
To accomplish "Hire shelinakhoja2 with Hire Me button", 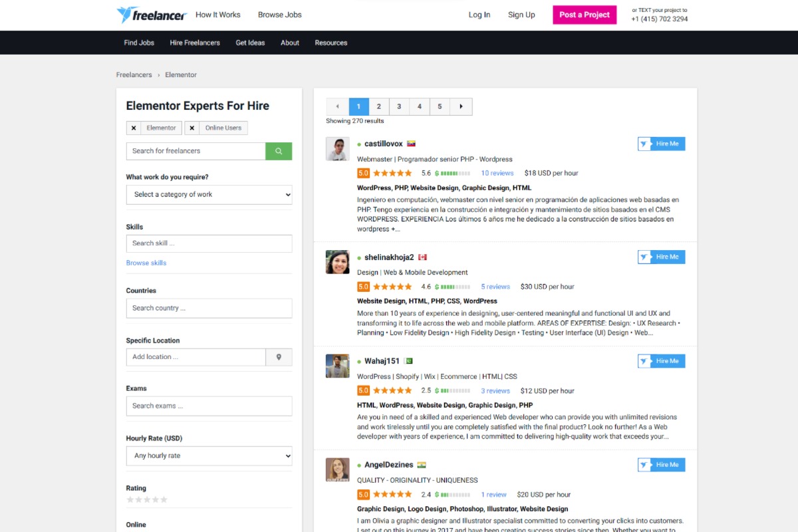I will (x=661, y=257).
